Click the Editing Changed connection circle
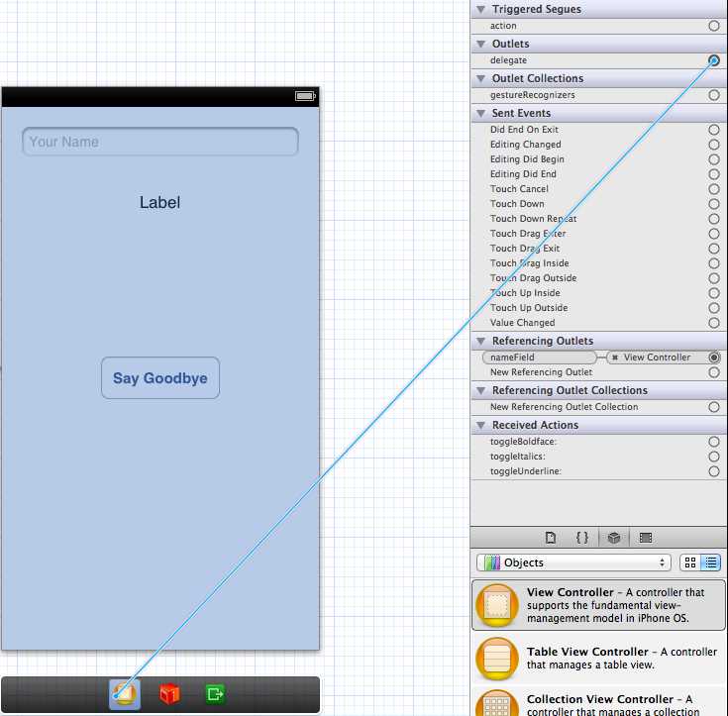 (x=714, y=145)
